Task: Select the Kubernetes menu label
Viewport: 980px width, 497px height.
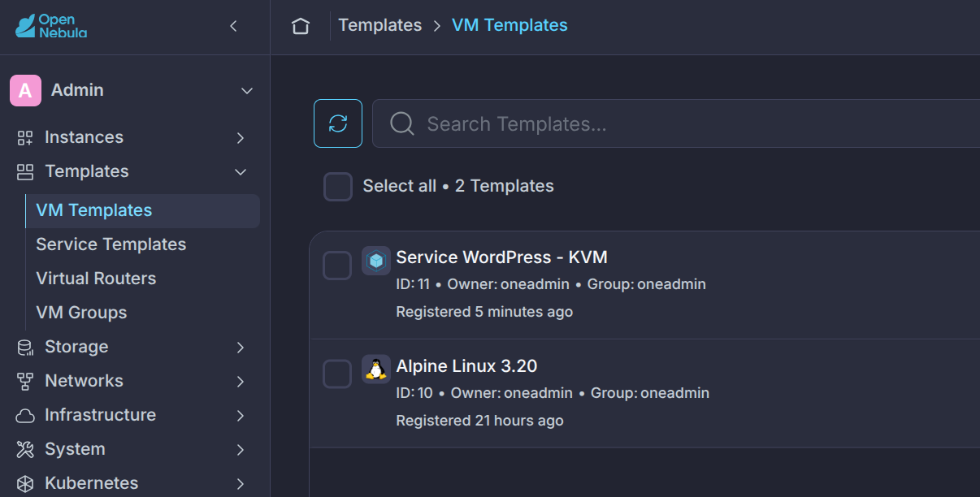Action: tap(91, 483)
